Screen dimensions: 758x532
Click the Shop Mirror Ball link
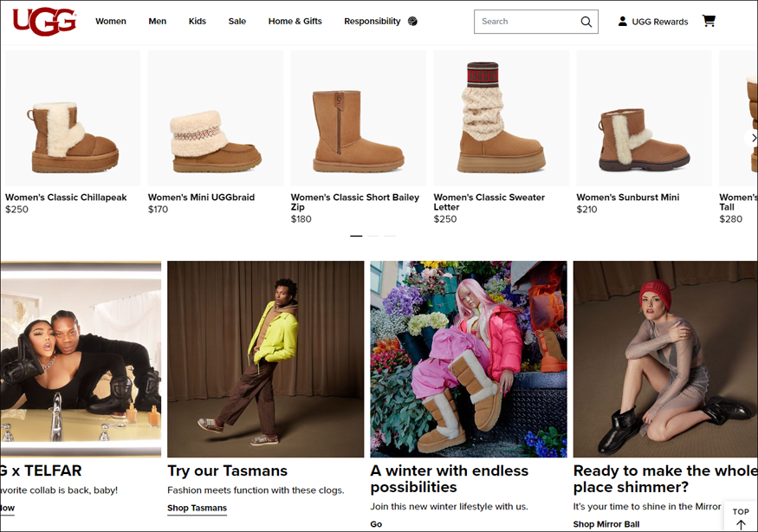606,524
